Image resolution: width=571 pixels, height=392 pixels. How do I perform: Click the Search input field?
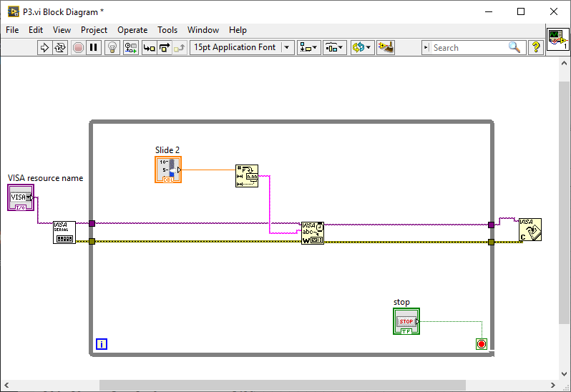pyautogui.click(x=469, y=48)
